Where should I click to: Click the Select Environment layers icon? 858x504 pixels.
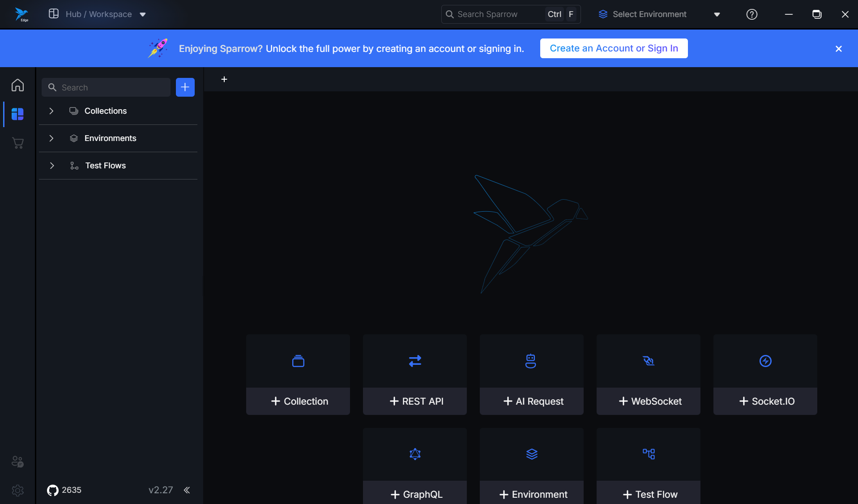point(603,14)
